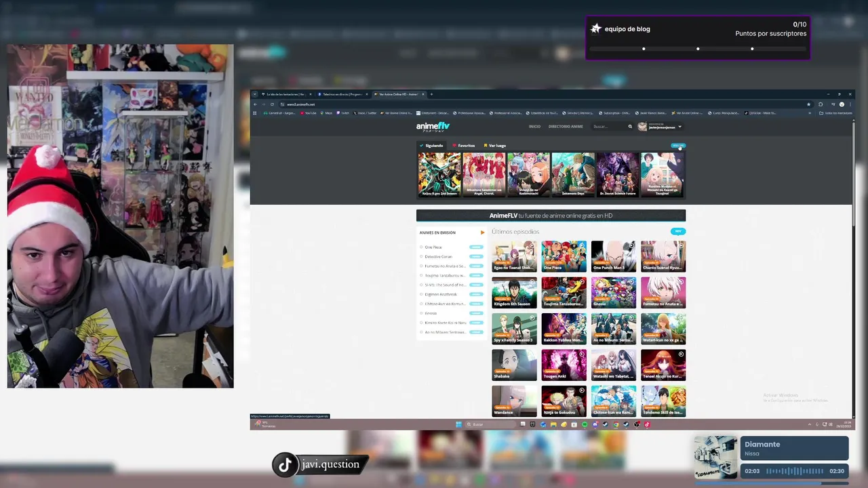
Task: Click the AnimeFLV logo in site header
Action: (433, 127)
